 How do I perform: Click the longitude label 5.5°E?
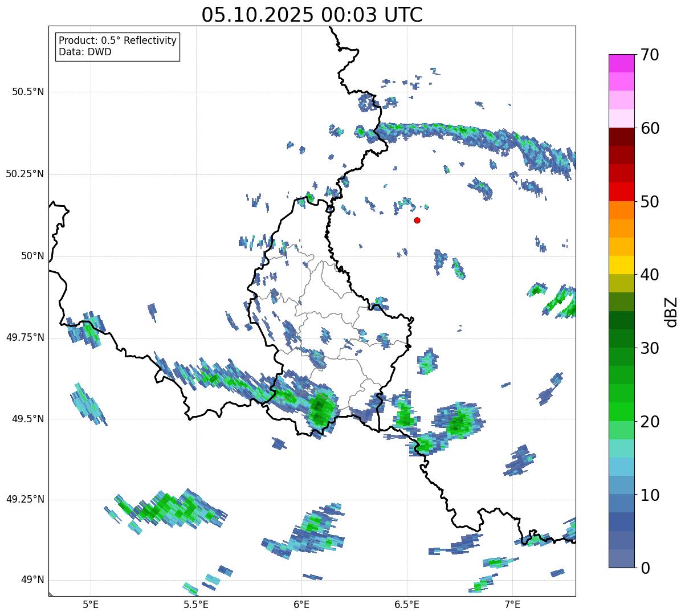(196, 604)
